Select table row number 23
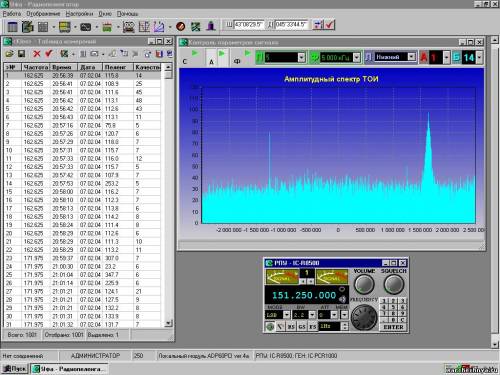Image resolution: width=500 pixels, height=375 pixels. coord(82,258)
